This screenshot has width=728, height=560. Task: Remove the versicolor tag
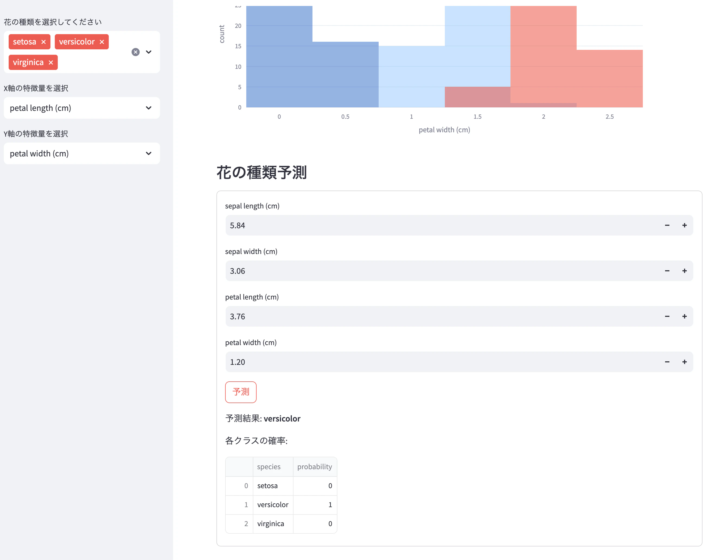click(x=102, y=42)
